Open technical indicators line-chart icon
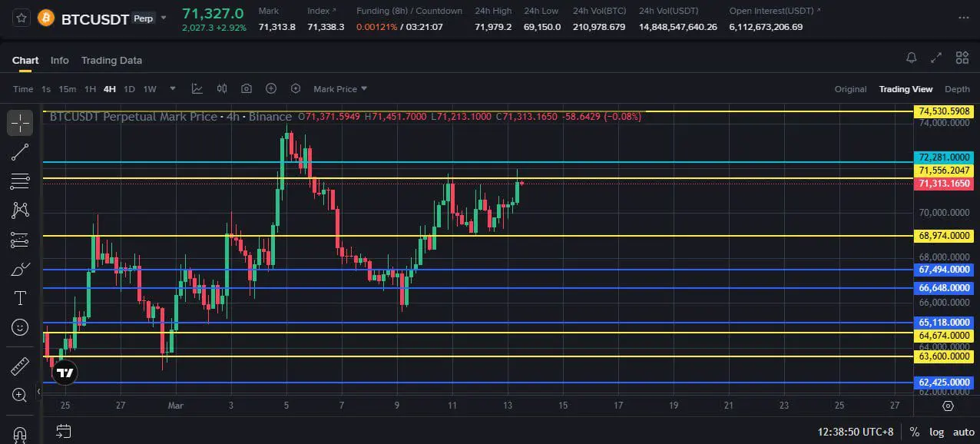980x444 pixels. click(x=197, y=89)
